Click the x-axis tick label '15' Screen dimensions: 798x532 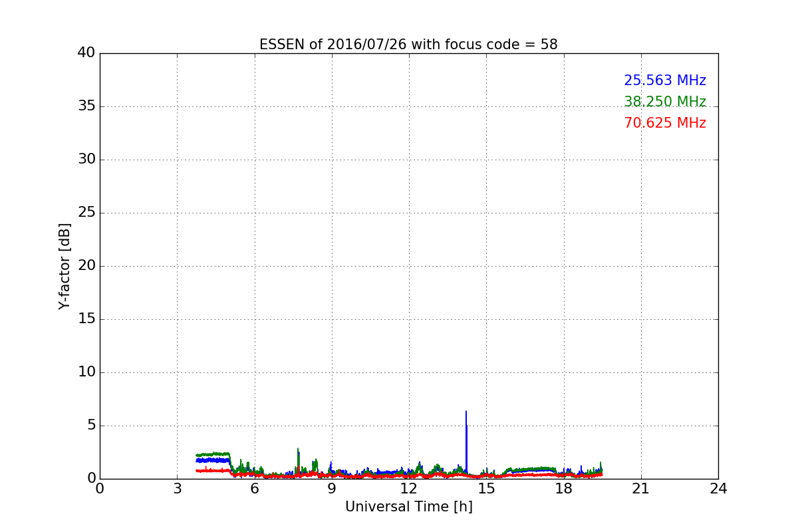click(x=486, y=488)
